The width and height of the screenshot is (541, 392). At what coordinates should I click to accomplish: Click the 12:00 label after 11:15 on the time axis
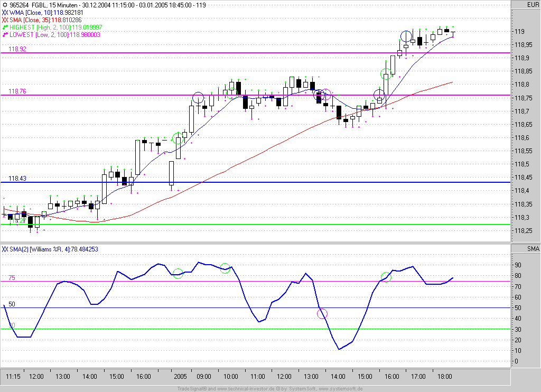pos(36,377)
